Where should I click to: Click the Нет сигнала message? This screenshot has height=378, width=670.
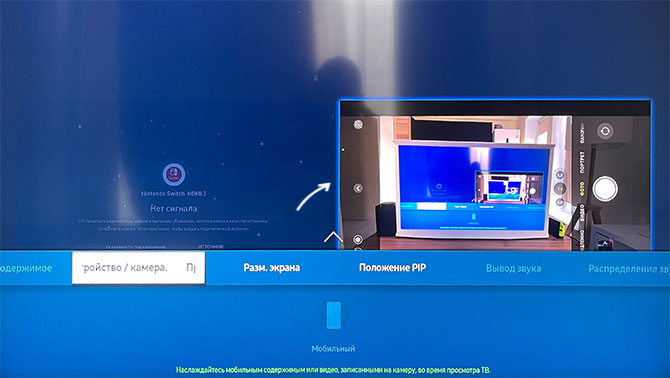pos(173,208)
